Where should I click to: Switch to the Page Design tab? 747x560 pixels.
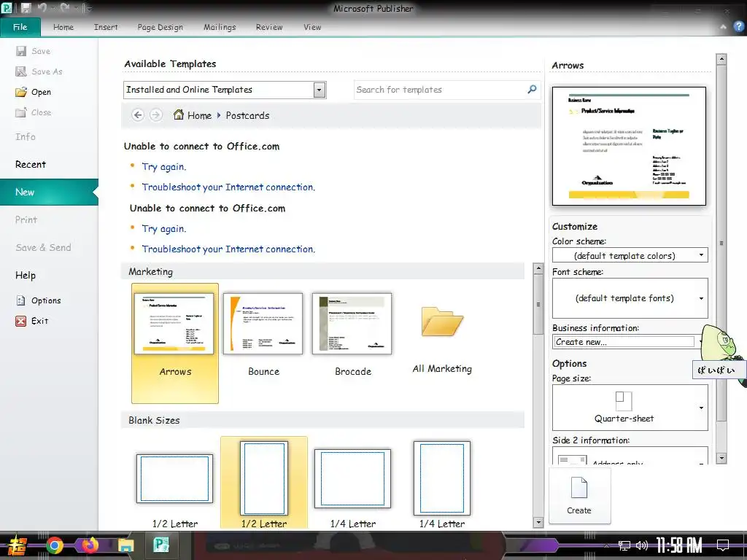160,27
